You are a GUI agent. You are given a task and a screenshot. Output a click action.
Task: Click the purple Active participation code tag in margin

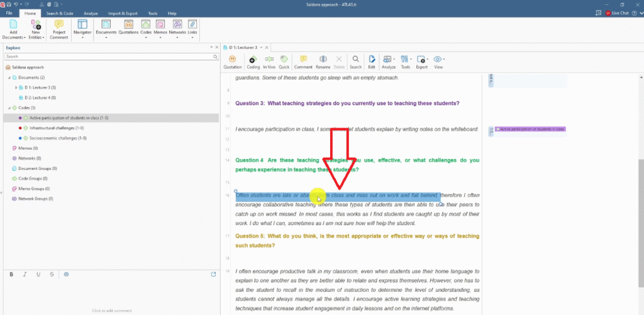pos(531,129)
